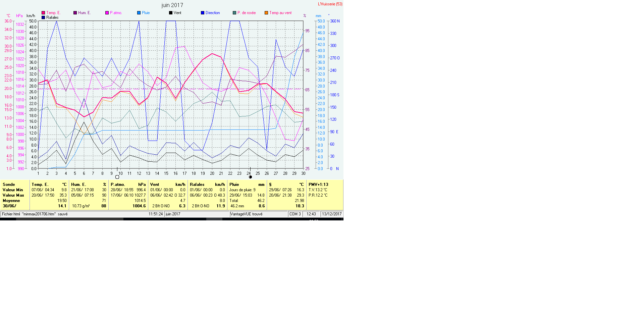Click the Sonde header in the summary table
The image size is (644, 313).
click(x=9, y=185)
